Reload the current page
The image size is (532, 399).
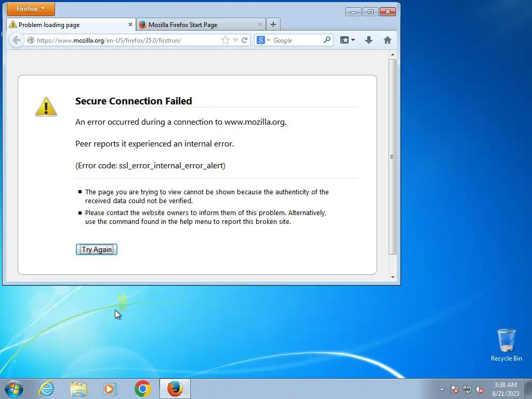tap(244, 41)
